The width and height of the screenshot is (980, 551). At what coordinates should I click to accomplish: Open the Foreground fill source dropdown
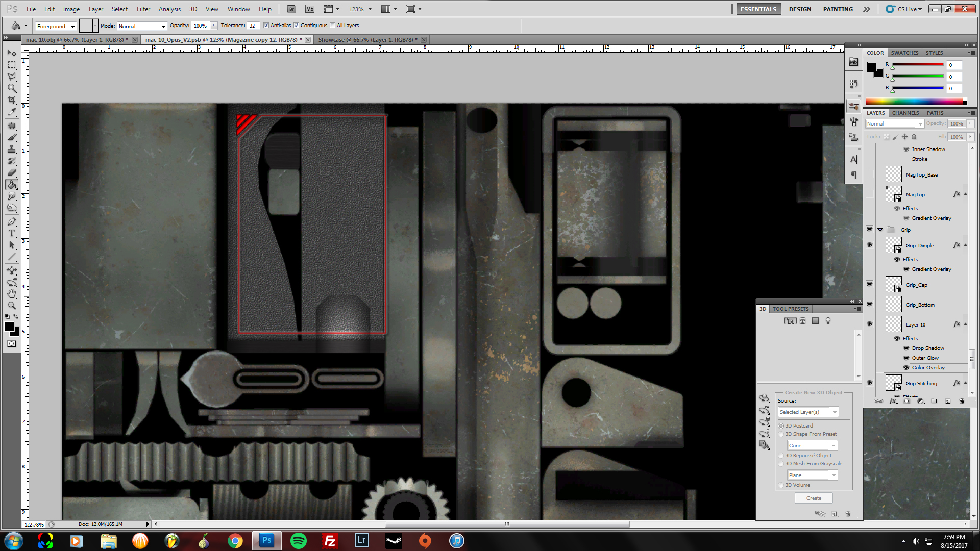(x=56, y=26)
